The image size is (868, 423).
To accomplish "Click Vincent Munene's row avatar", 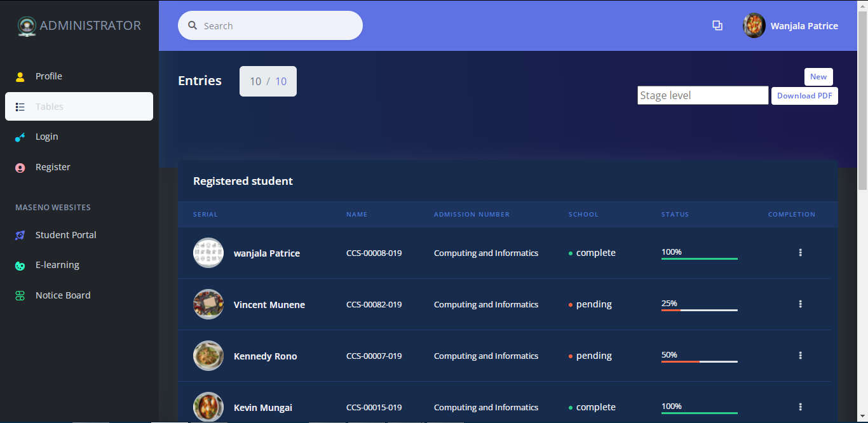I will tap(208, 304).
